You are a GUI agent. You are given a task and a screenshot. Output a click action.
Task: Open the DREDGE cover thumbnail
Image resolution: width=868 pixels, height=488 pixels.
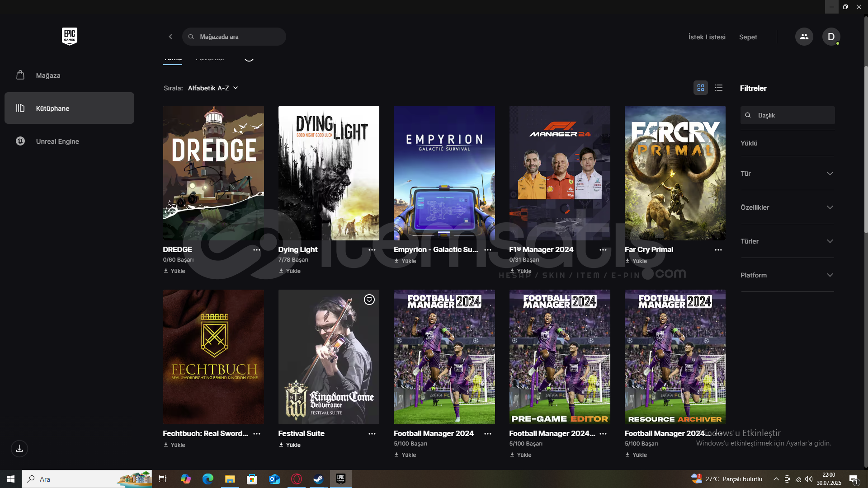coord(213,173)
